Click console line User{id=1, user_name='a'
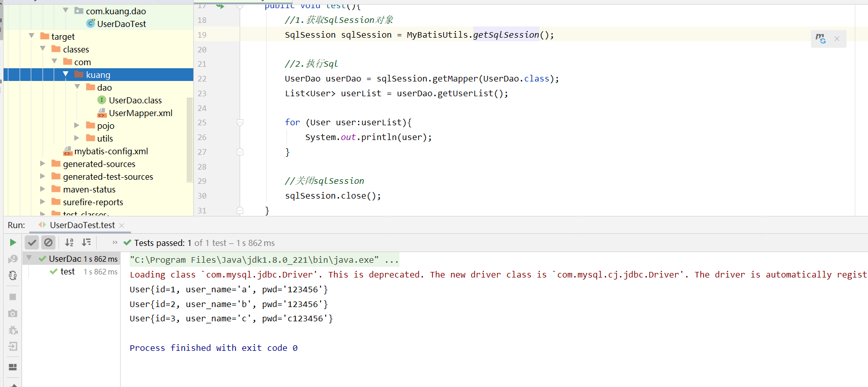Screen dimensions: 868x387 pos(229,289)
